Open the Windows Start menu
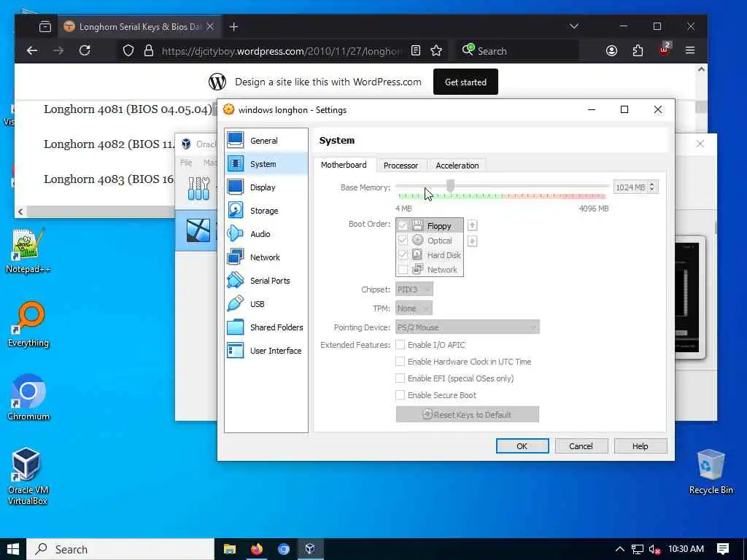747x560 pixels. (x=13, y=549)
